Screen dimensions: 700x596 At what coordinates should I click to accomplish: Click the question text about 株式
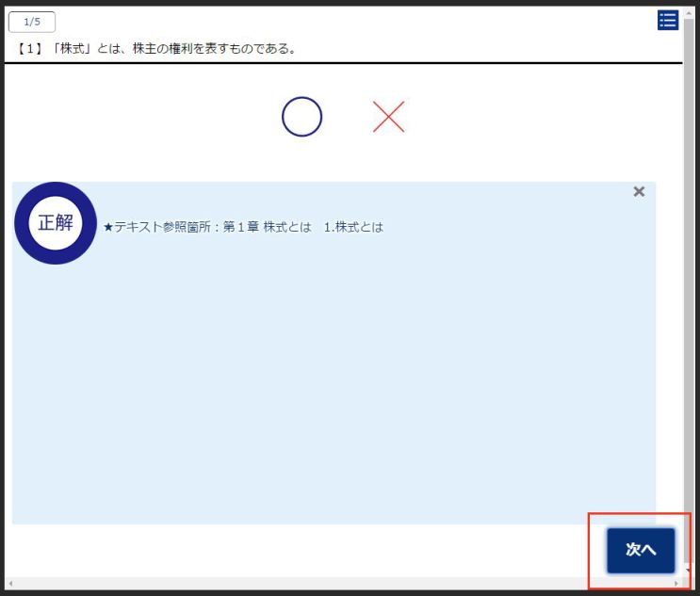click(155, 48)
